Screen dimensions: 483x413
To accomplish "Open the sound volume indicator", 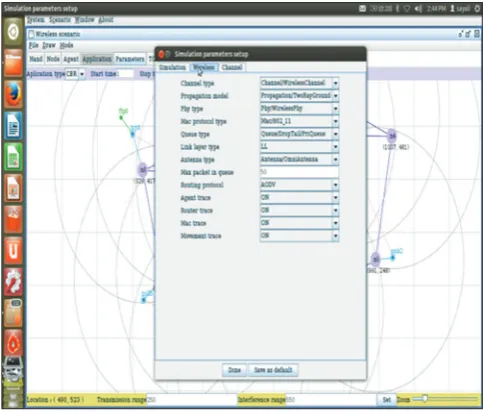I will click(418, 9).
